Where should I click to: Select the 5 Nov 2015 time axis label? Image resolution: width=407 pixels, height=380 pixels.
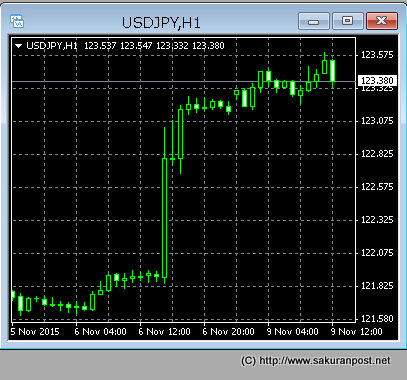pos(35,332)
